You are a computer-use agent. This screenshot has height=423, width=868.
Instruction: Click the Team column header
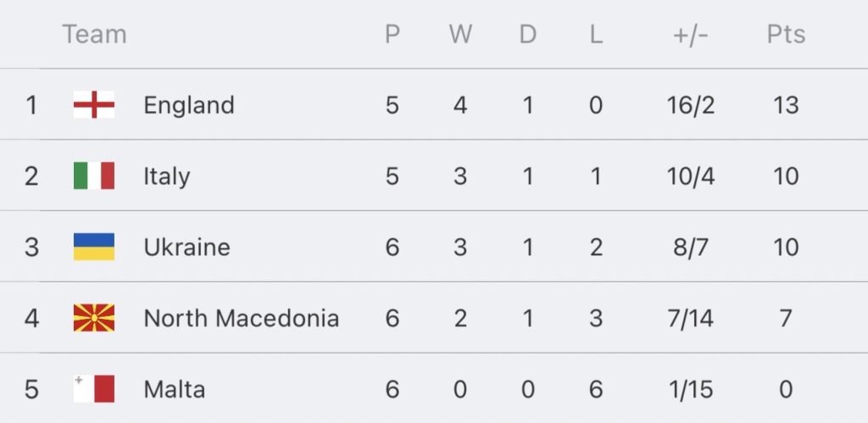click(94, 34)
